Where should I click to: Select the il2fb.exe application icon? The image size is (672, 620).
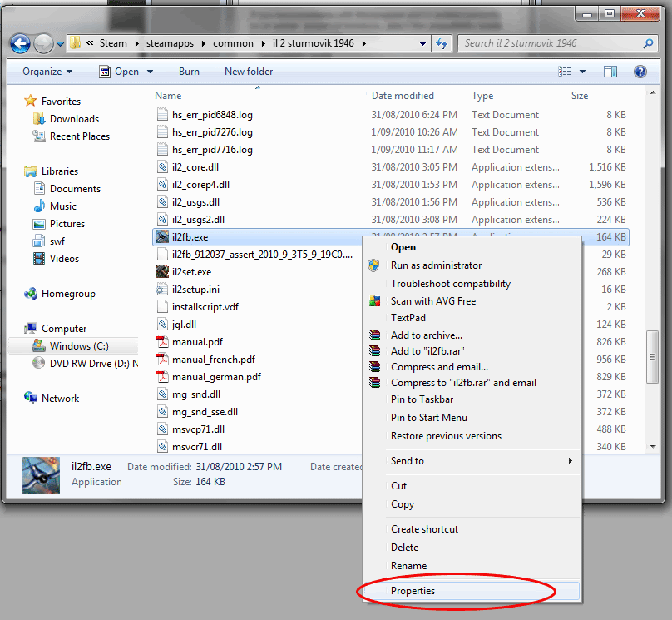[162, 236]
